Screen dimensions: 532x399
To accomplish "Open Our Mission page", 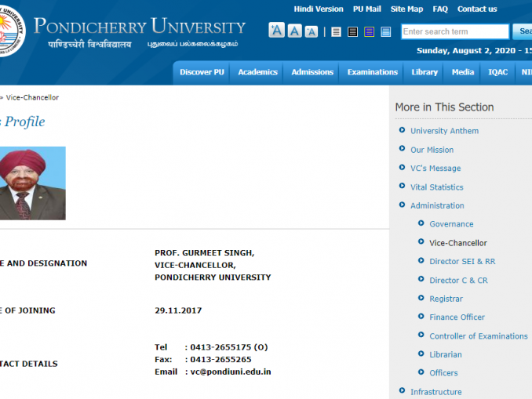I will coord(432,150).
